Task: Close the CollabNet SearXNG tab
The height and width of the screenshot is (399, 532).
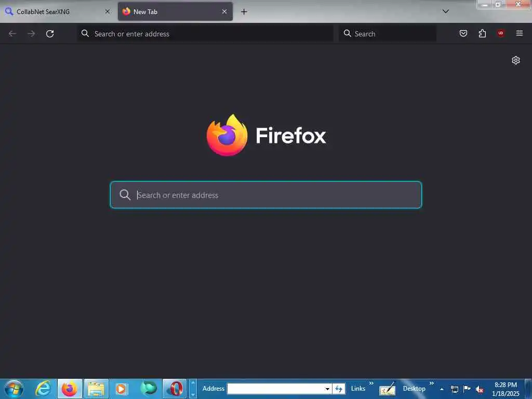Action: [108, 11]
